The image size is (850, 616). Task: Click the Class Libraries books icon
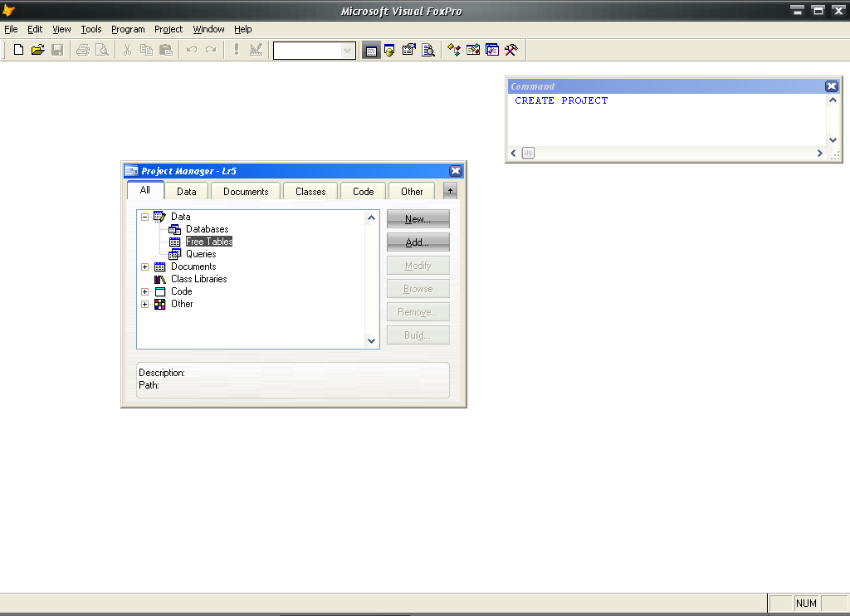click(159, 279)
